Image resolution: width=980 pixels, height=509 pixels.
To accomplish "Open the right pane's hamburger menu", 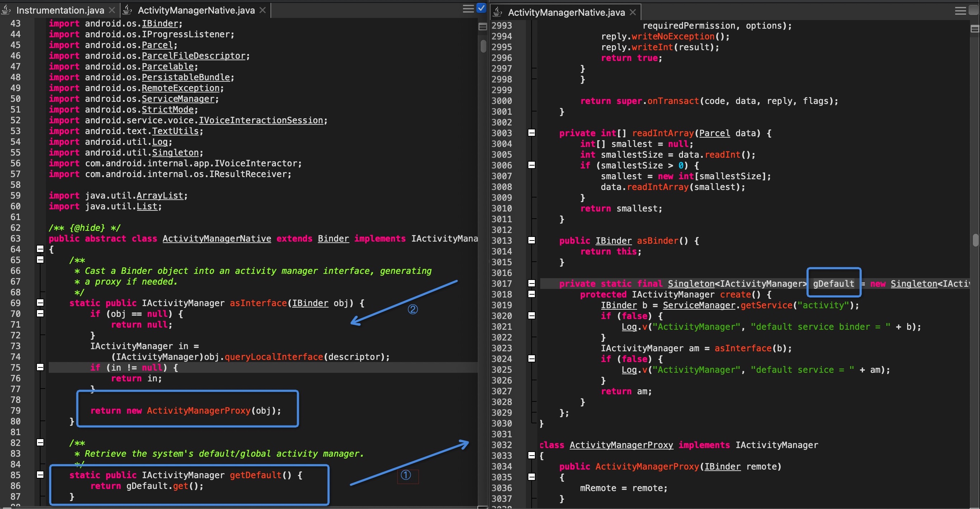I will [x=960, y=11].
